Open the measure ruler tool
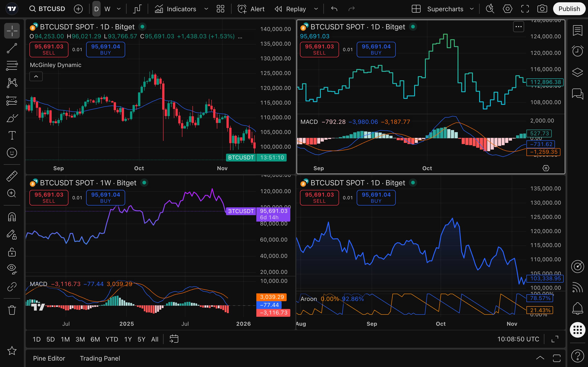The image size is (588, 367). [x=12, y=176]
